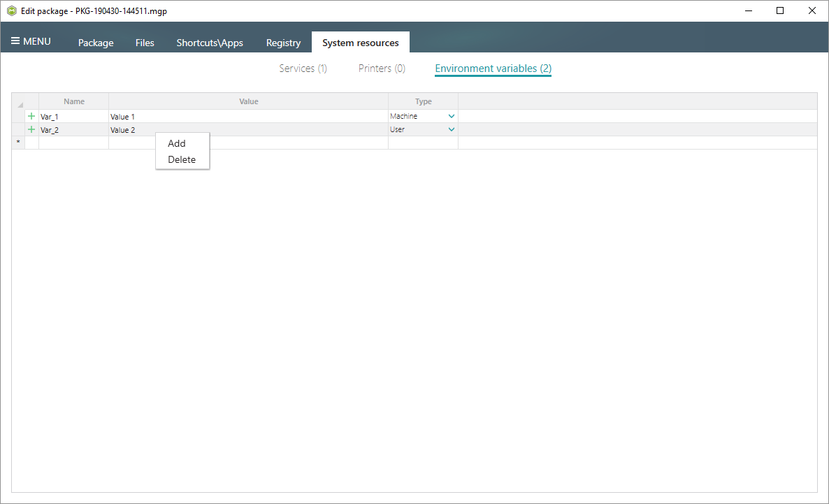Screen dimensions: 829x504
Task: Maximize the Edit package window
Action: point(780,10)
